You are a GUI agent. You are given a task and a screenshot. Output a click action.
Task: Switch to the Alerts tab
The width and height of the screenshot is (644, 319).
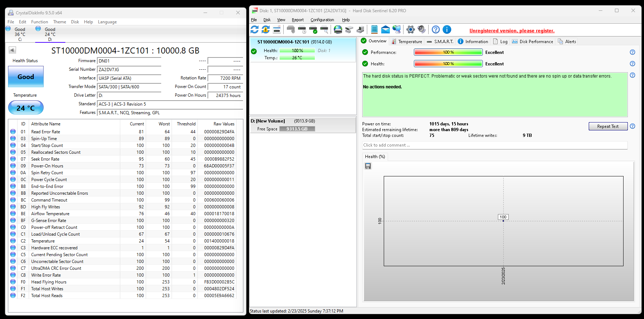pos(567,42)
